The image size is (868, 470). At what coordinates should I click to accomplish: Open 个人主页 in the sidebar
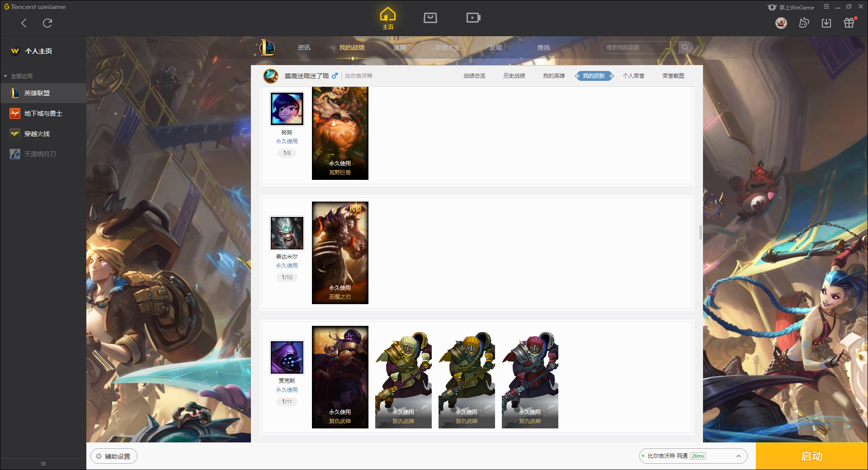tap(39, 51)
